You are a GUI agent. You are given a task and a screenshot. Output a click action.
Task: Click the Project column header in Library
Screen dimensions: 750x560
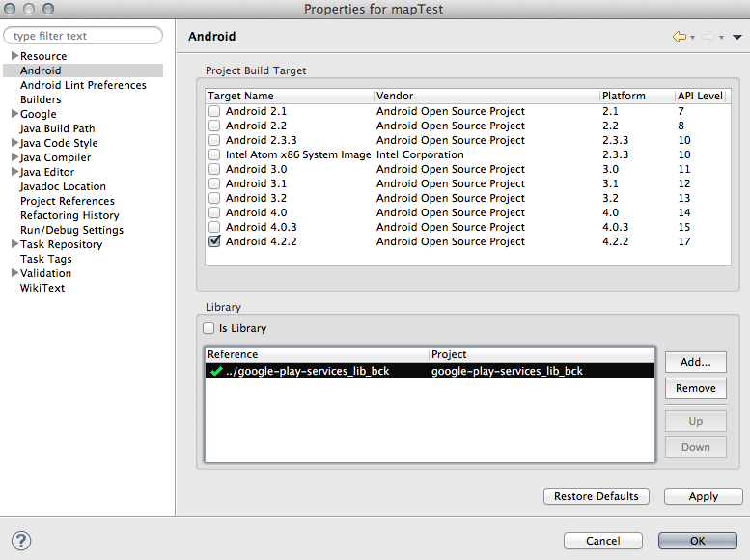click(541, 354)
